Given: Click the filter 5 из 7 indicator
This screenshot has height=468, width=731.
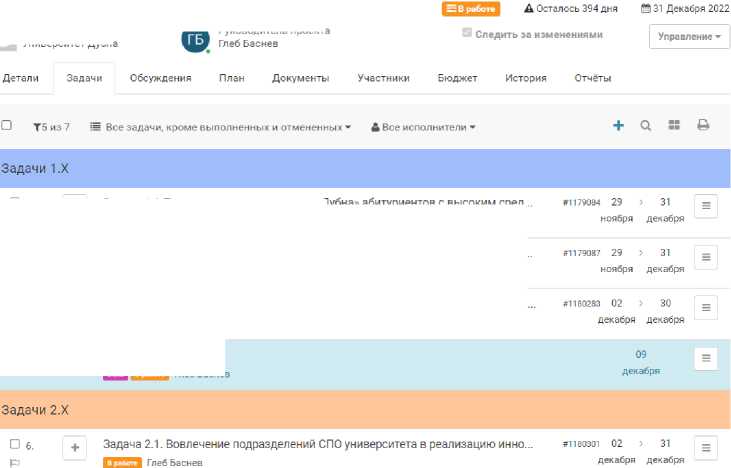Looking at the screenshot, I should (x=51, y=127).
